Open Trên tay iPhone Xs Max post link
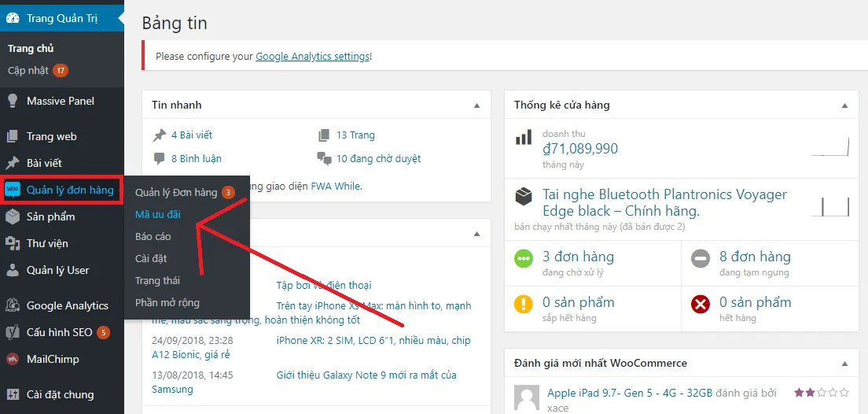This screenshot has height=414, width=868. (373, 306)
